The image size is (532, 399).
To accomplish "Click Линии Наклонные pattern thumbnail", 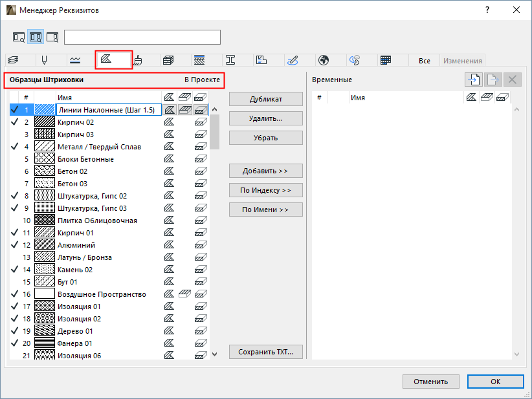I will pyautogui.click(x=45, y=110).
